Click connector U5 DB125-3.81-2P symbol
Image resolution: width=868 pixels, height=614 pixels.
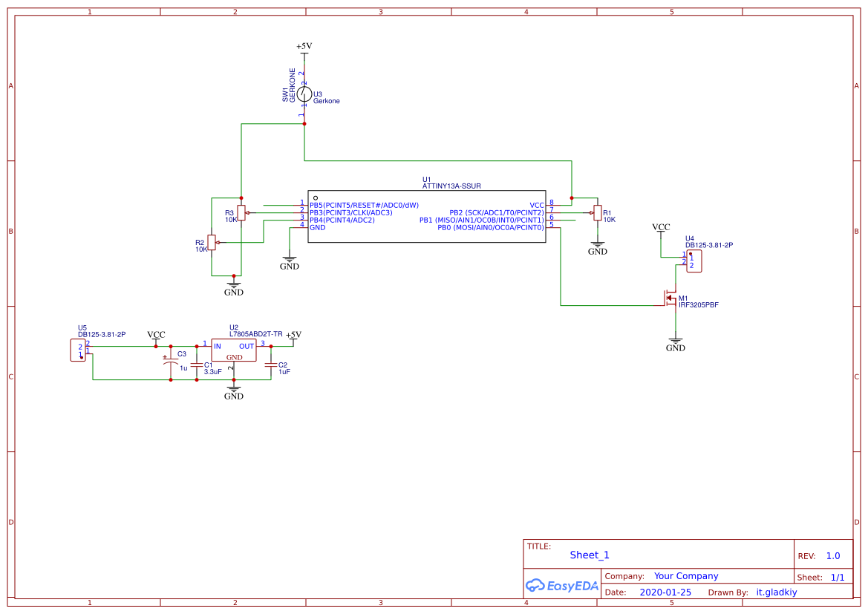pos(78,349)
